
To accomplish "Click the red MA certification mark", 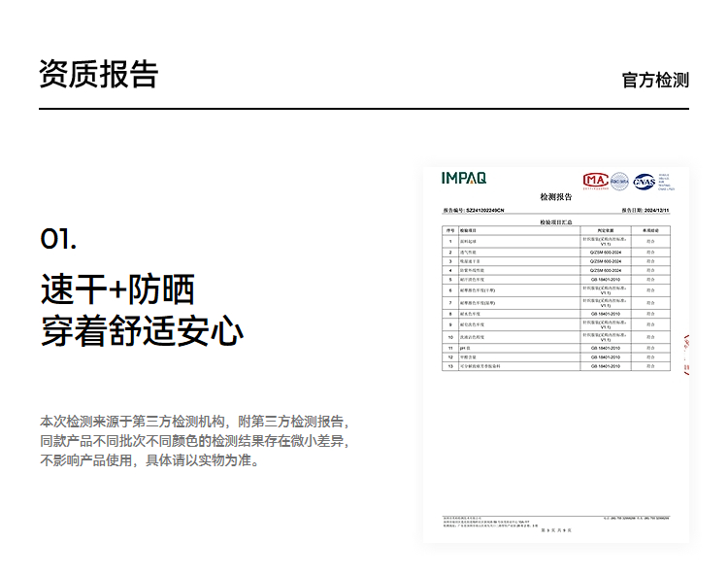I will pos(594,180).
